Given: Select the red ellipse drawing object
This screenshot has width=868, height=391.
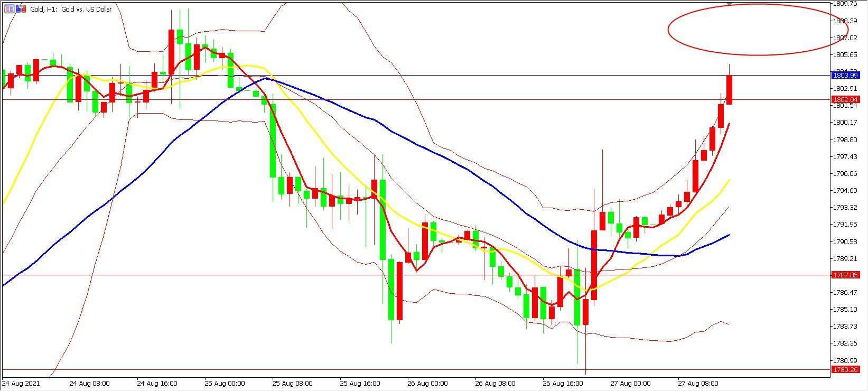Looking at the screenshot, I should pos(669,29).
